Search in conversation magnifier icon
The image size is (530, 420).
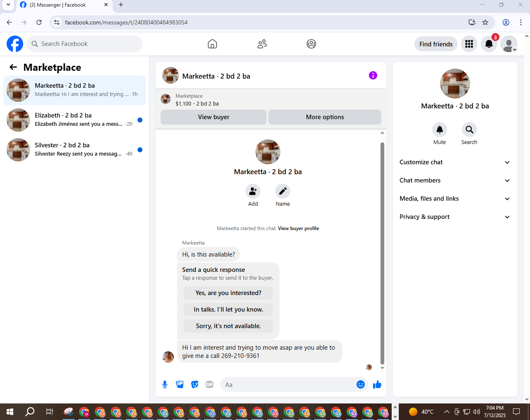pyautogui.click(x=470, y=130)
